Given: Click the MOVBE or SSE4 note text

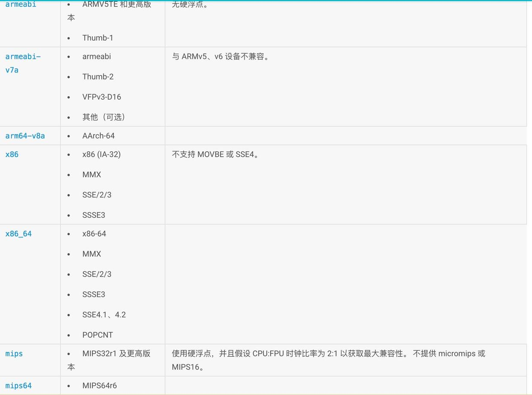Looking at the screenshot, I should click(216, 154).
